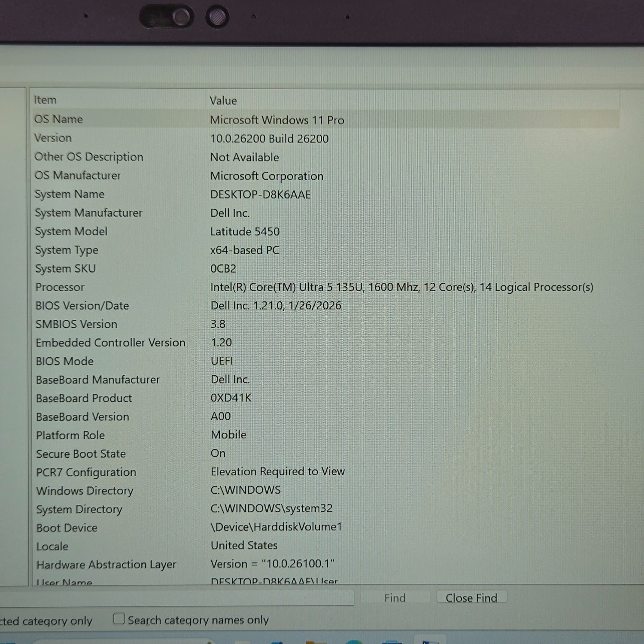Screen dimensions: 644x644
Task: Select the Secure Boot State item
Action: [81, 453]
